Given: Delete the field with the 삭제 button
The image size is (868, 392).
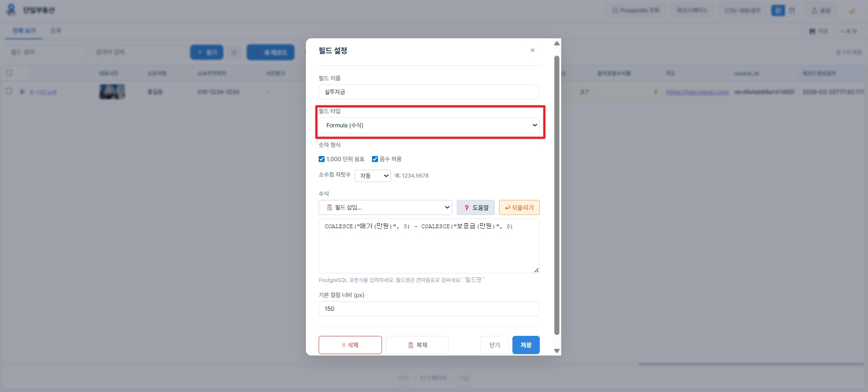Looking at the screenshot, I should 350,345.
